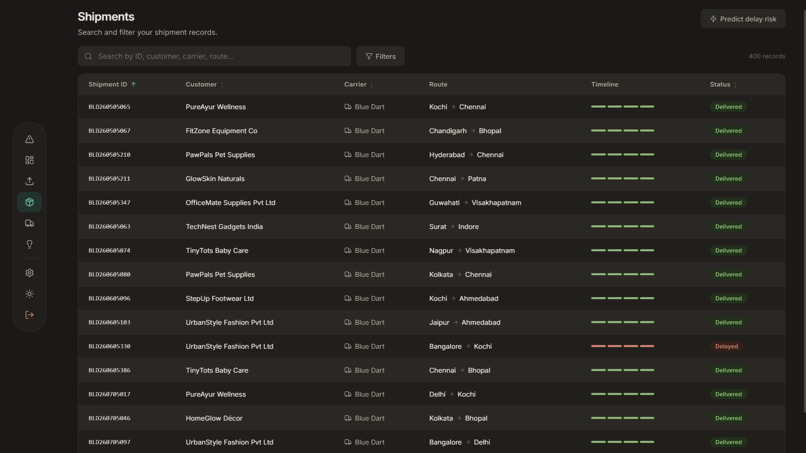Click Blue Dart carrier in StepUp Footwear row
The image size is (806, 453).
[364, 298]
